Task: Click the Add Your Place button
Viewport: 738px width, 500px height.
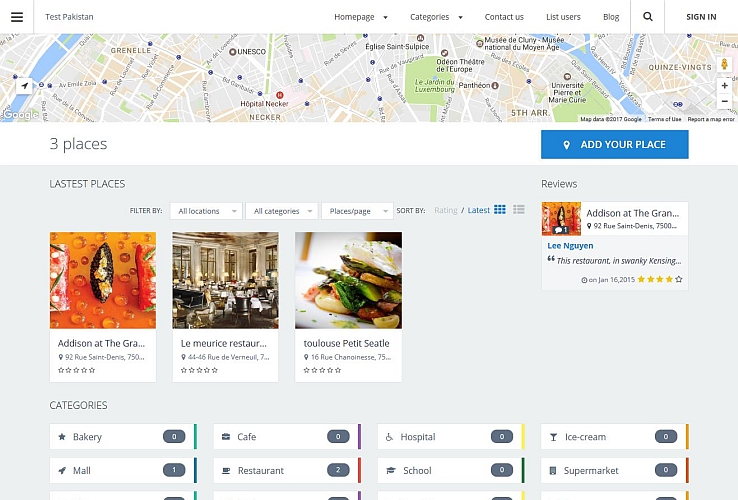Action: [x=615, y=145]
